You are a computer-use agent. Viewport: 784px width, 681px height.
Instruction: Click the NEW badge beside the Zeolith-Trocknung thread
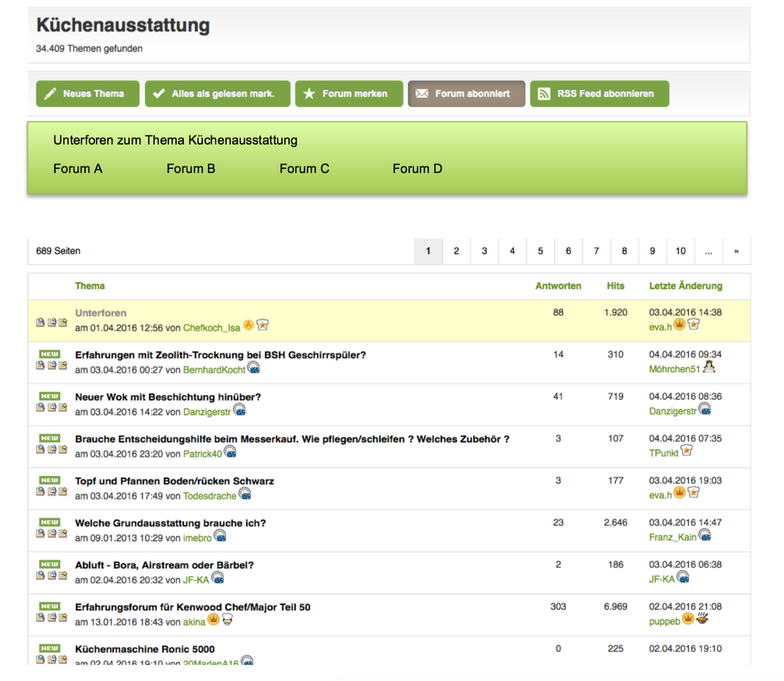50,354
